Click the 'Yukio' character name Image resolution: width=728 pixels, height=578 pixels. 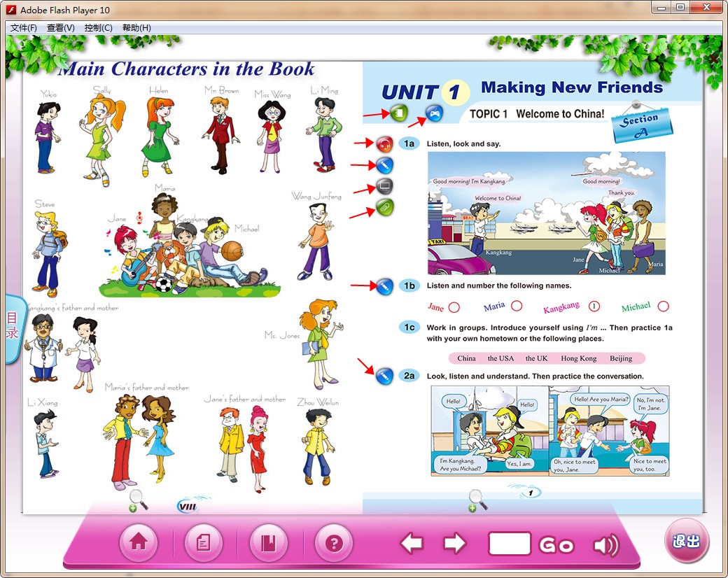pyautogui.click(x=48, y=94)
